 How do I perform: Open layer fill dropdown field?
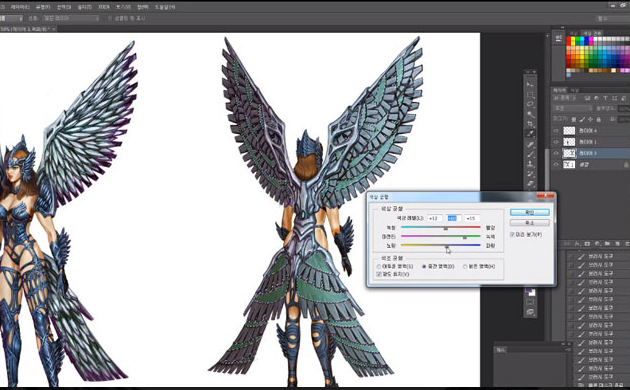point(624,119)
